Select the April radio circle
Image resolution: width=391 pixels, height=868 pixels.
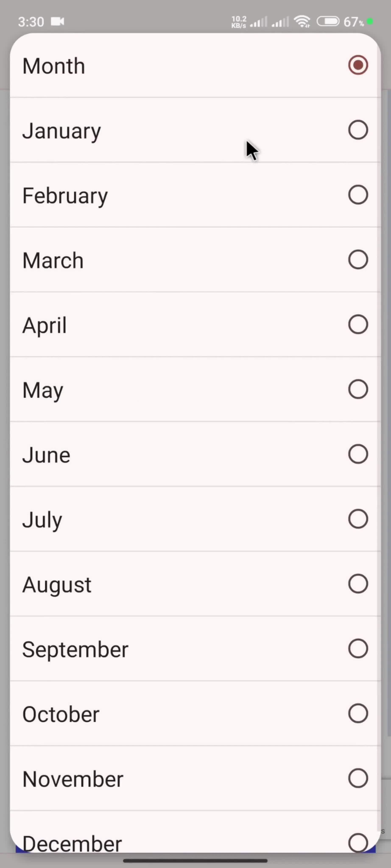point(358,324)
